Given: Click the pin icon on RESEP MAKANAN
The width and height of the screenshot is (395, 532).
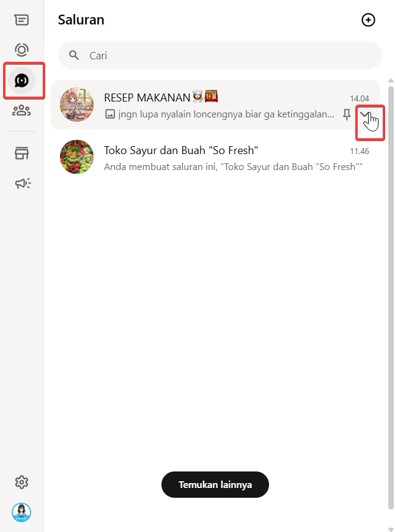Looking at the screenshot, I should 347,114.
